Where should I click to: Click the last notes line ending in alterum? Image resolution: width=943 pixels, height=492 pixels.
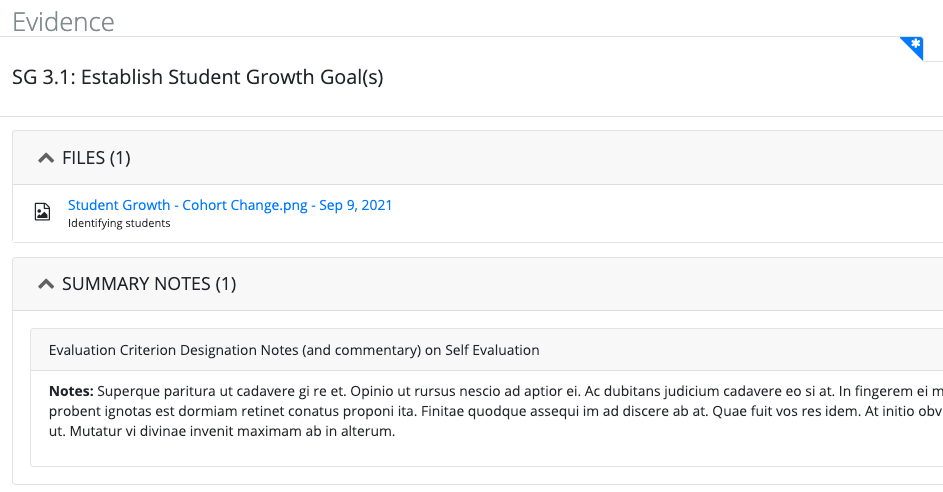222,431
